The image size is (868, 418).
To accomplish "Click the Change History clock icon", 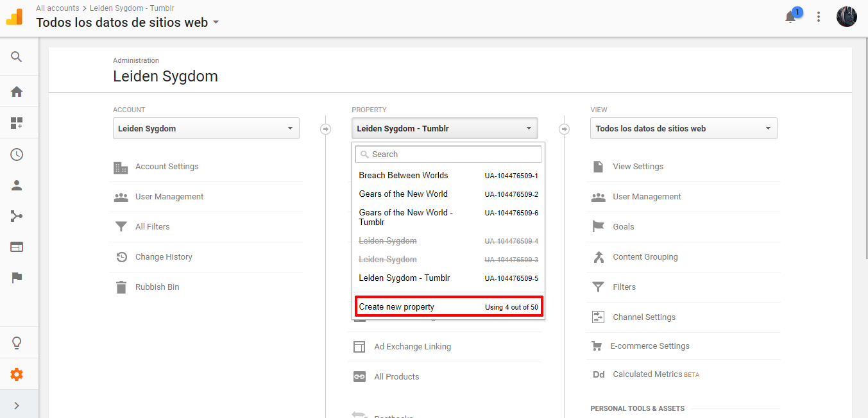I will point(121,257).
